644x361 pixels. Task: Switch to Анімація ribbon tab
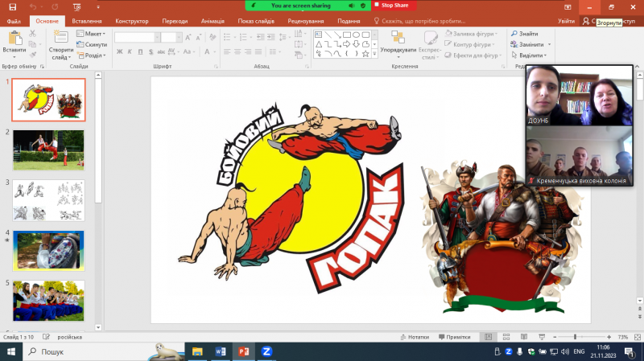coord(213,21)
